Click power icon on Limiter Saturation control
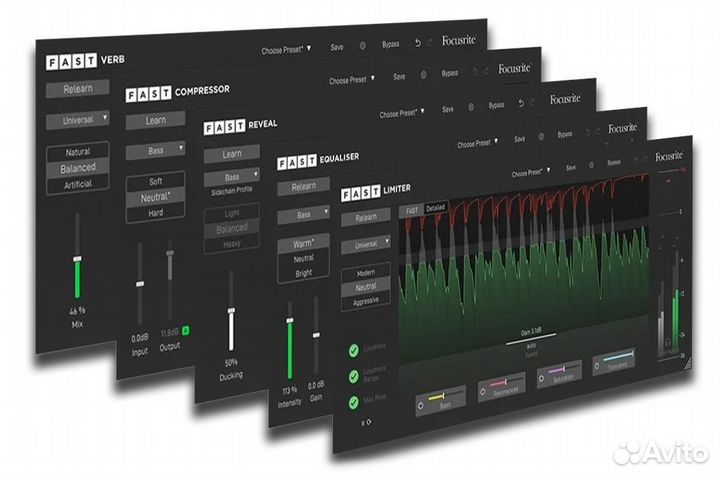720x478 pixels. click(541, 378)
